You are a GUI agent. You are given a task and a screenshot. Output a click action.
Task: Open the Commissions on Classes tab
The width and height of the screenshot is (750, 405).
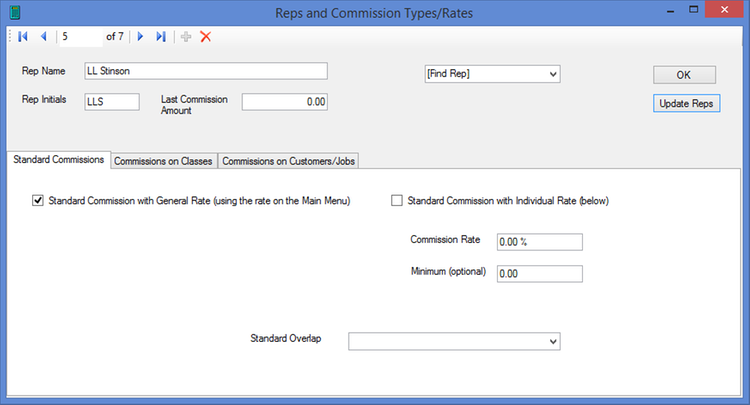pyautogui.click(x=163, y=161)
